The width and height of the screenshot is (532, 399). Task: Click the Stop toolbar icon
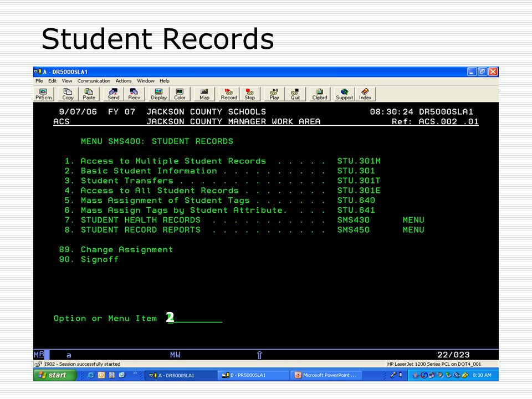point(250,94)
